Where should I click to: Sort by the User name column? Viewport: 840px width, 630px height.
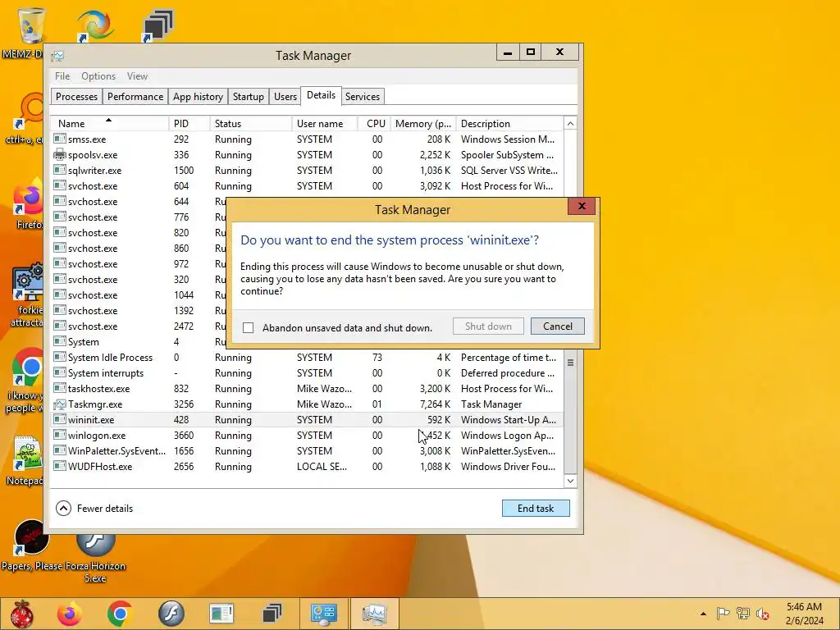point(325,124)
